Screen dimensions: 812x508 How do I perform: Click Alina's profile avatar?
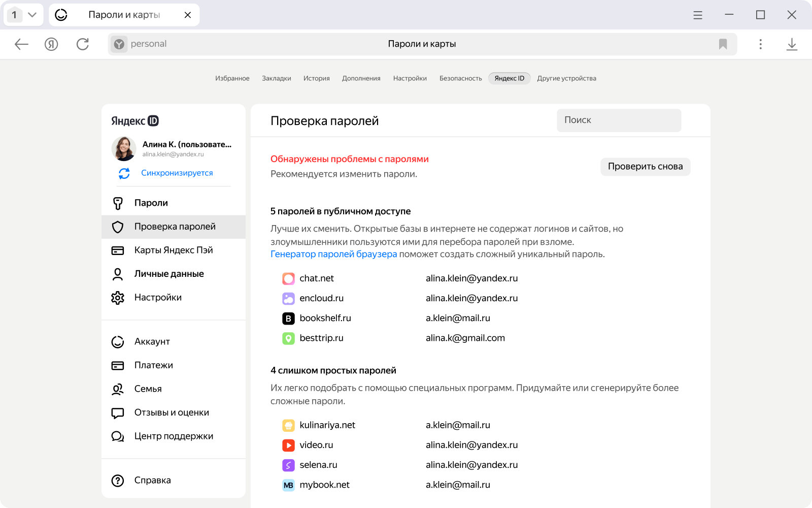(x=124, y=149)
